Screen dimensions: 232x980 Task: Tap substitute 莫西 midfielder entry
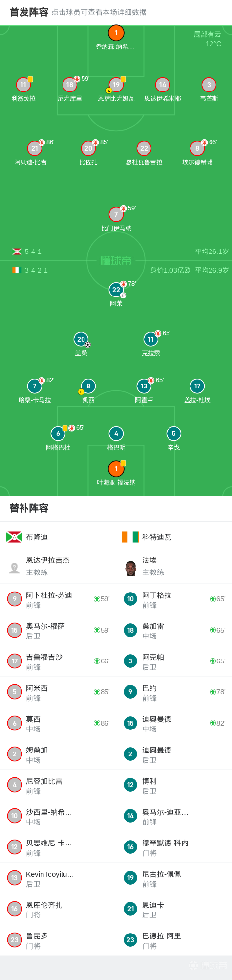[x=58, y=723]
